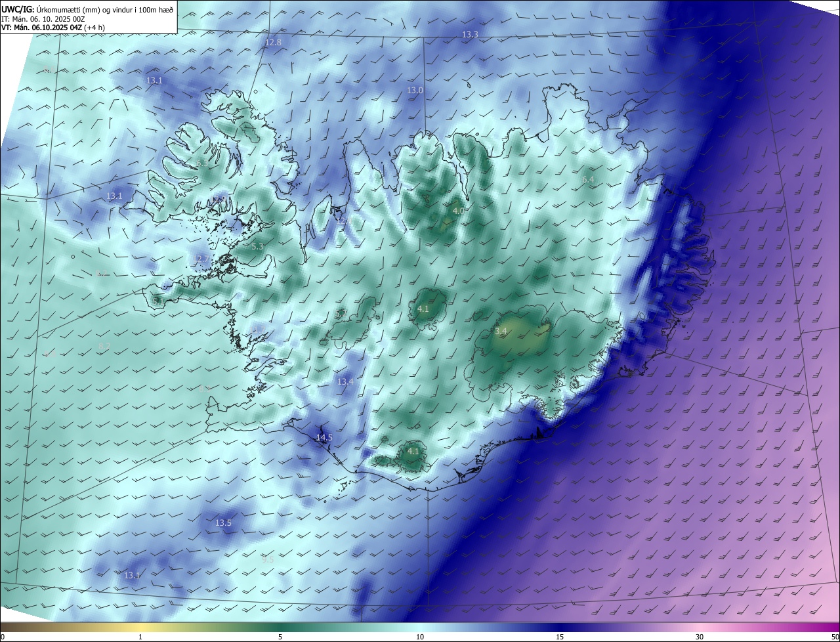The height and width of the screenshot is (642, 840).
Task: Click the 4.0 value label on the map
Action: 458,211
